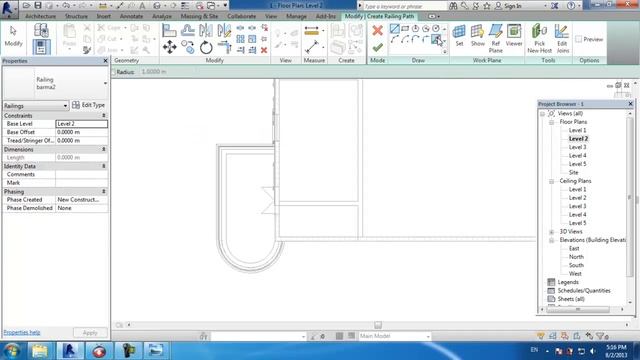Select the Start-End-Radius Arc tool
The height and width of the screenshot is (360, 640).
pyautogui.click(x=394, y=39)
